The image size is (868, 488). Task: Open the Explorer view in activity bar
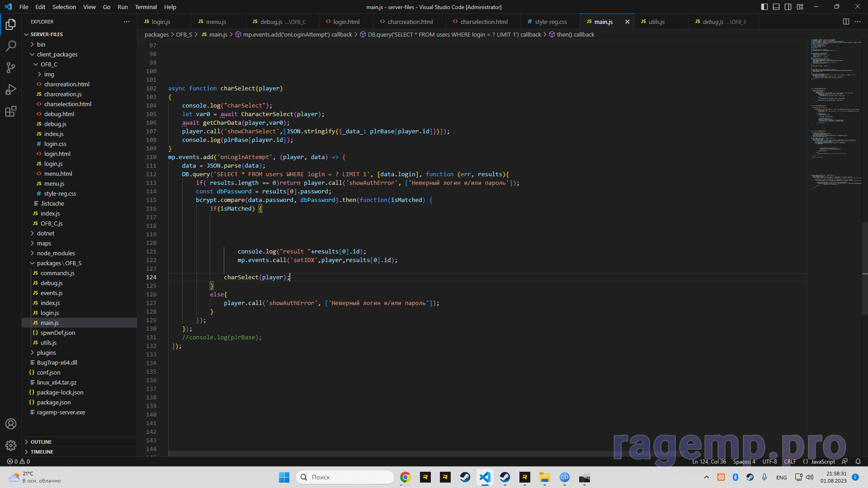11,24
